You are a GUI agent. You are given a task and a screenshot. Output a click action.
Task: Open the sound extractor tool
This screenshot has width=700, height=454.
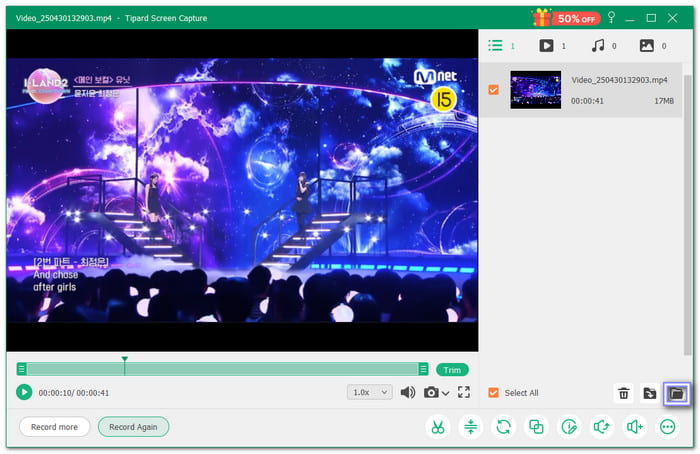pos(602,427)
